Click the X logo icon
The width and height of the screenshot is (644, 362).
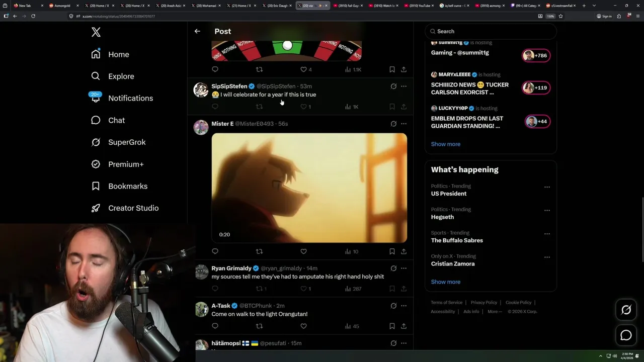tap(96, 32)
